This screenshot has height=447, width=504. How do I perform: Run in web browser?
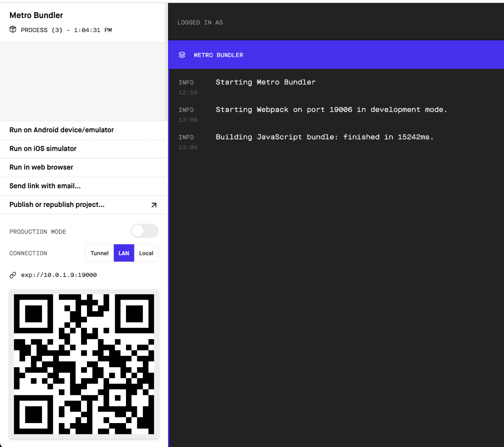coord(84,167)
